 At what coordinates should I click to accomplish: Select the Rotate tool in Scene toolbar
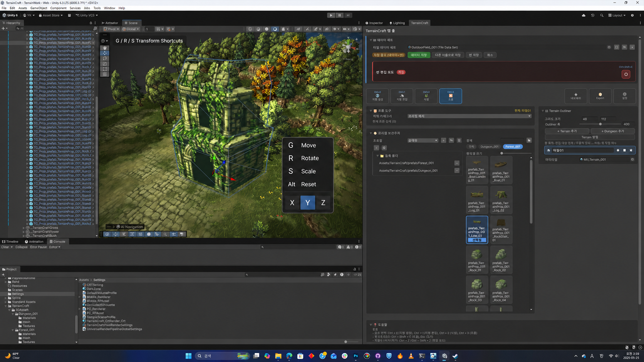(104, 58)
